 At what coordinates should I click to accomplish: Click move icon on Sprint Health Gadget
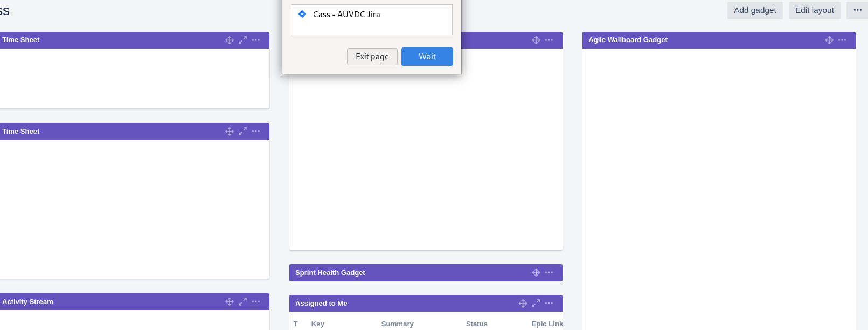coord(536,273)
